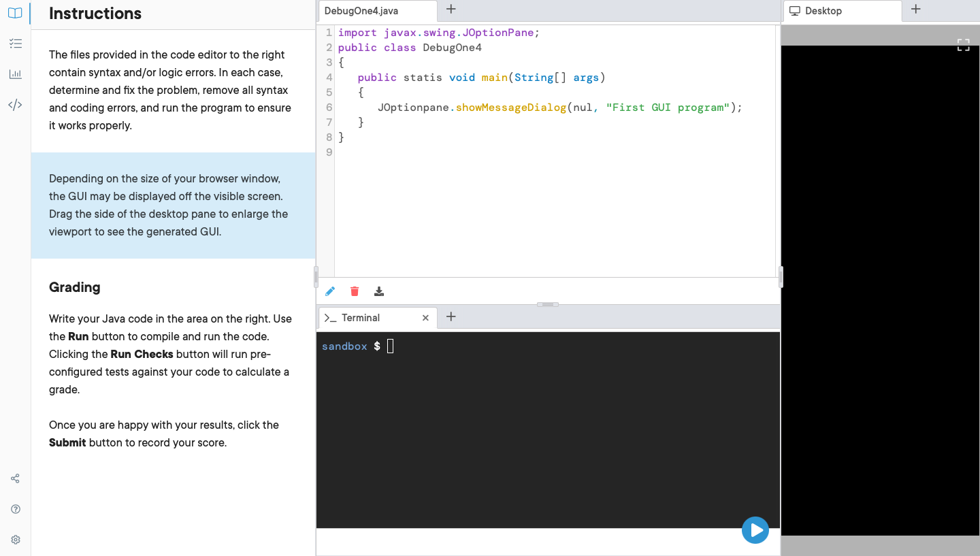
Task: Close the Terminal tab
Action: coord(425,317)
